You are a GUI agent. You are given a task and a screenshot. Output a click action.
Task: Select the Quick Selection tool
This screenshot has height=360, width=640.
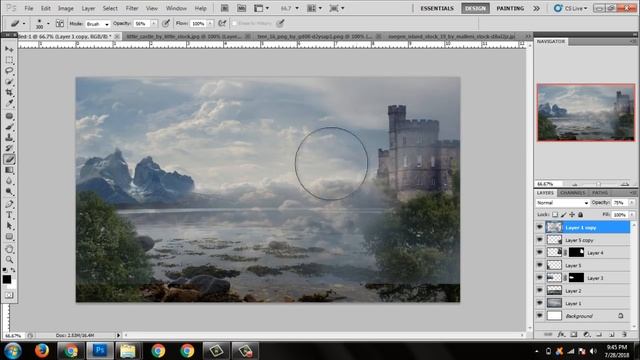(9, 82)
